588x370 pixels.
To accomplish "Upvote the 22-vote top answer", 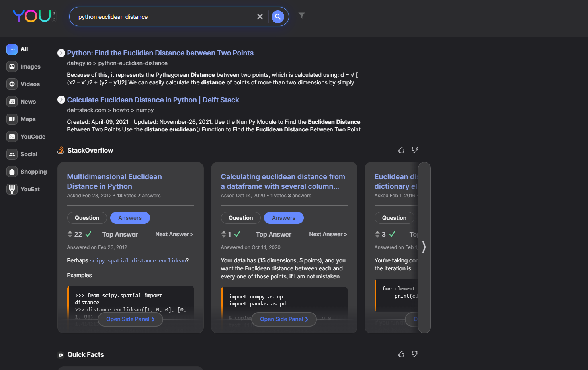I will 70,232.
